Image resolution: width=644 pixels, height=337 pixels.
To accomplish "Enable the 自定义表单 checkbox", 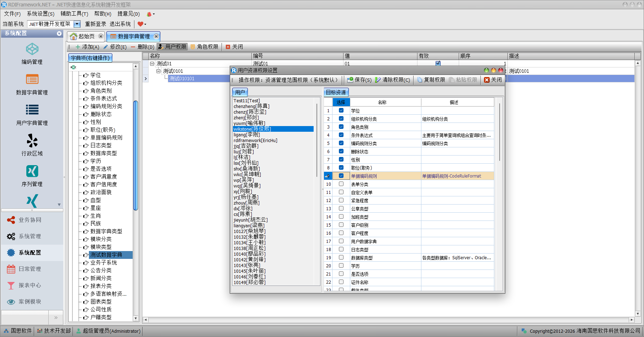I will [341, 192].
